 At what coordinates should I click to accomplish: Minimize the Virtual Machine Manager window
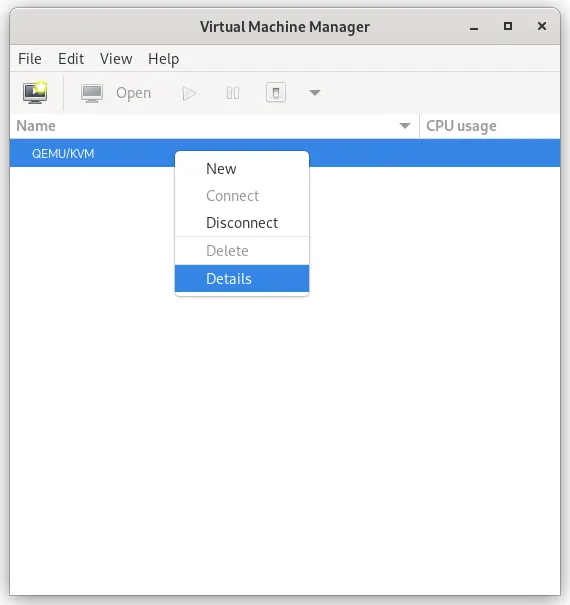pos(474,27)
